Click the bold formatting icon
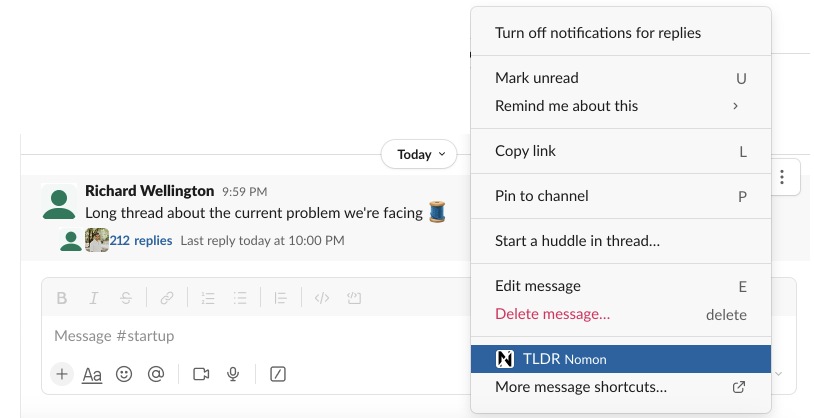 click(62, 298)
